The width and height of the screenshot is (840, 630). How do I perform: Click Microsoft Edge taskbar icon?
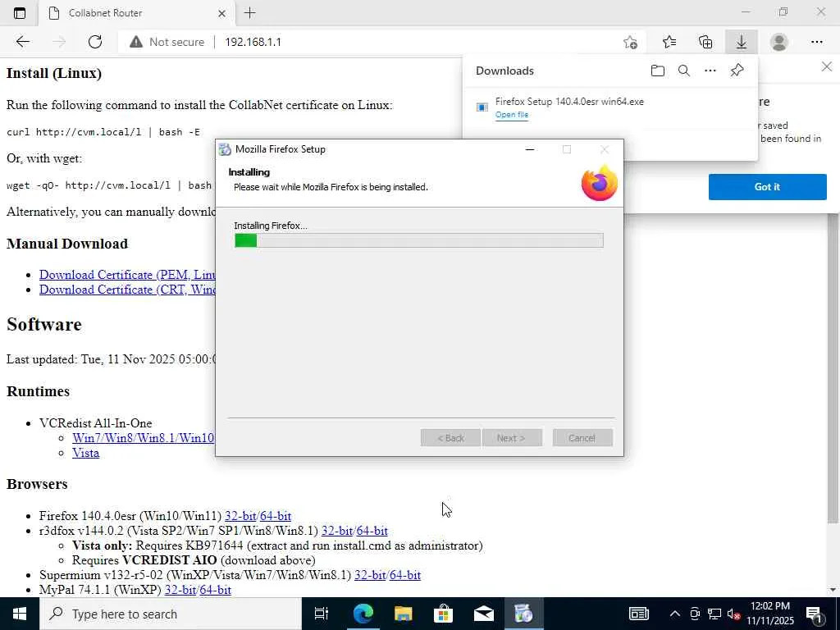(x=363, y=614)
